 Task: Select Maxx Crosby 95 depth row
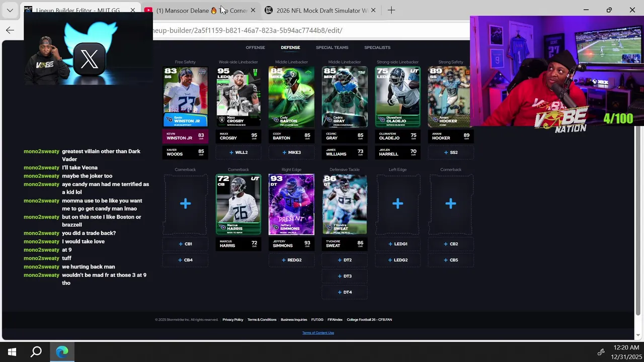[238, 136]
